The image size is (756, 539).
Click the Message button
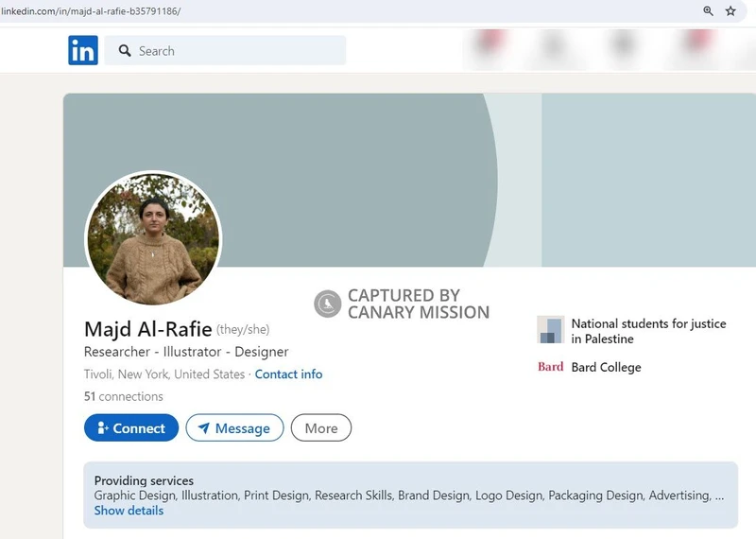click(234, 427)
